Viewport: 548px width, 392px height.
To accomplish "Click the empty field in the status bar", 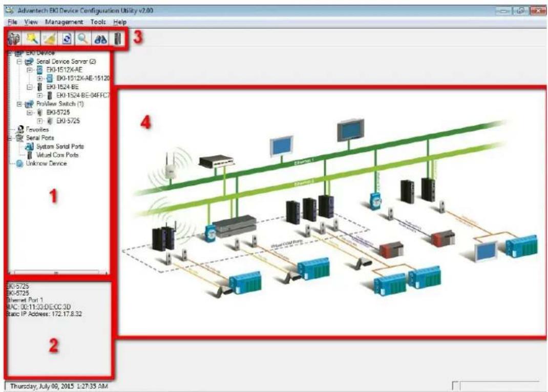I will (x=500, y=386).
